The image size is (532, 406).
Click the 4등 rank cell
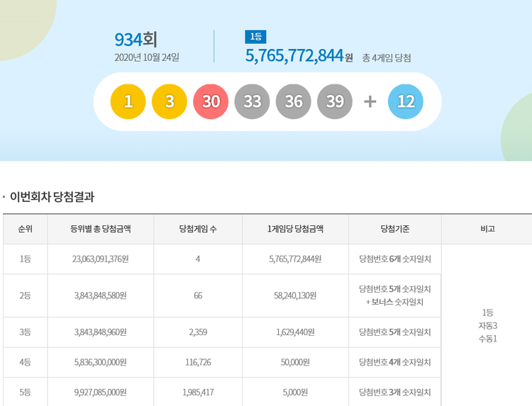pos(25,362)
